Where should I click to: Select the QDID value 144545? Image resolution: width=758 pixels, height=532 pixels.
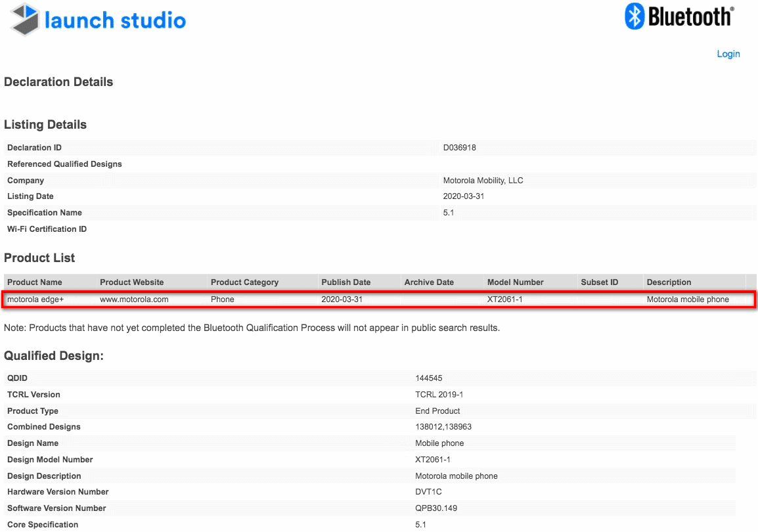coord(429,378)
